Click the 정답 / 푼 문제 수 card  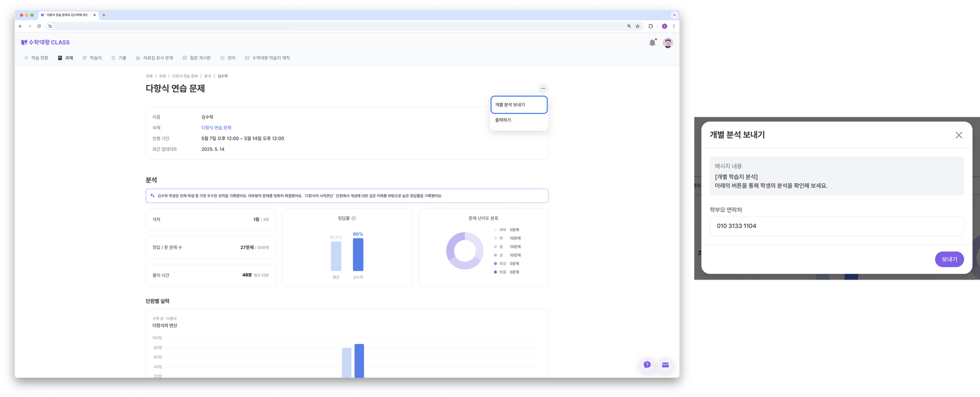coord(211,248)
